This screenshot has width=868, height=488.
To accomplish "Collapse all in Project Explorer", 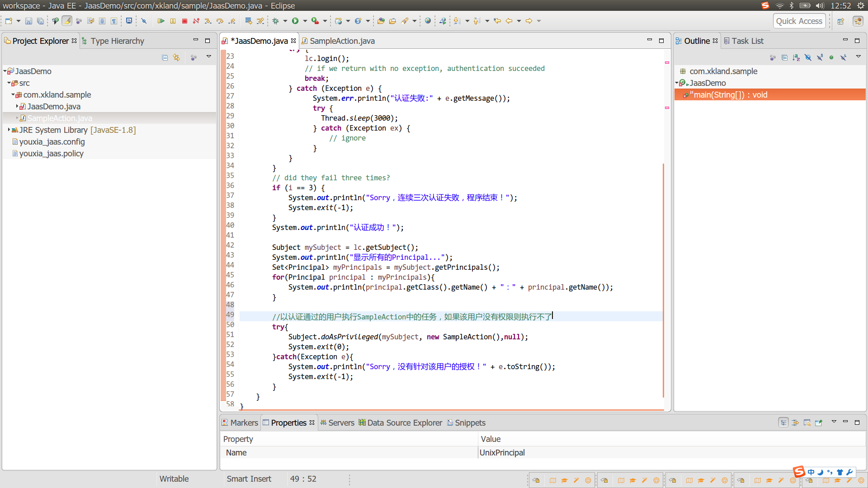I will click(x=165, y=57).
